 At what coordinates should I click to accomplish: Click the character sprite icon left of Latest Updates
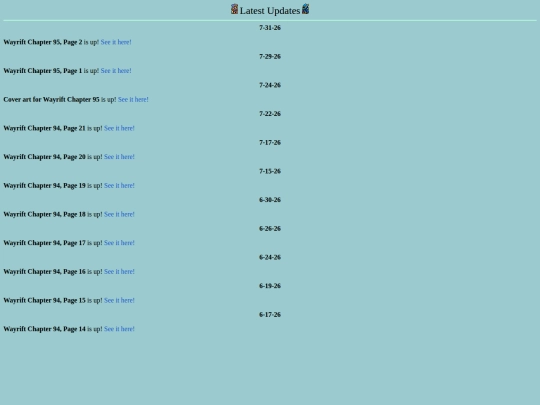[234, 9]
